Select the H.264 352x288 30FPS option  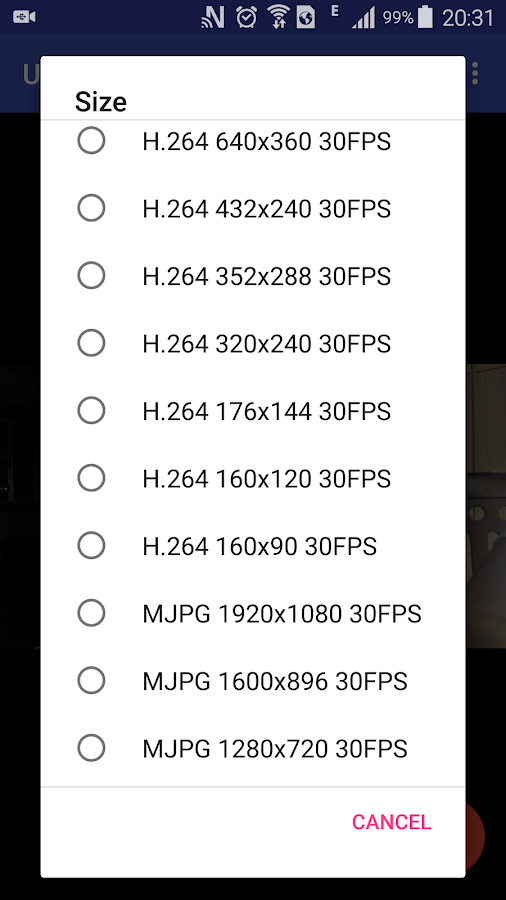coord(252,276)
